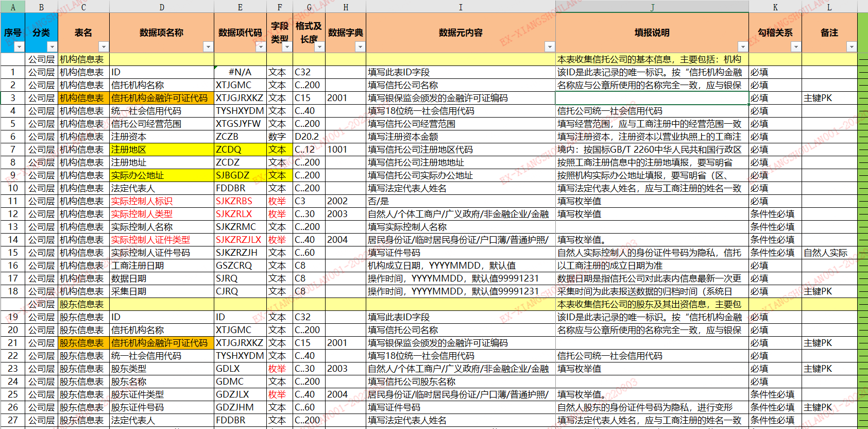The image size is (868, 429).
Task: Open the 备注 filter dropdown arrow
Action: (852, 47)
